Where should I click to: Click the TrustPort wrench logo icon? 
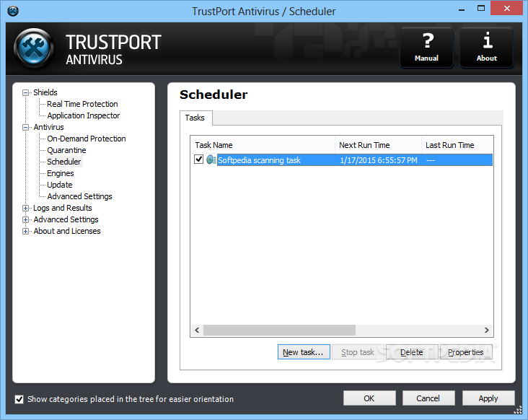[34, 48]
